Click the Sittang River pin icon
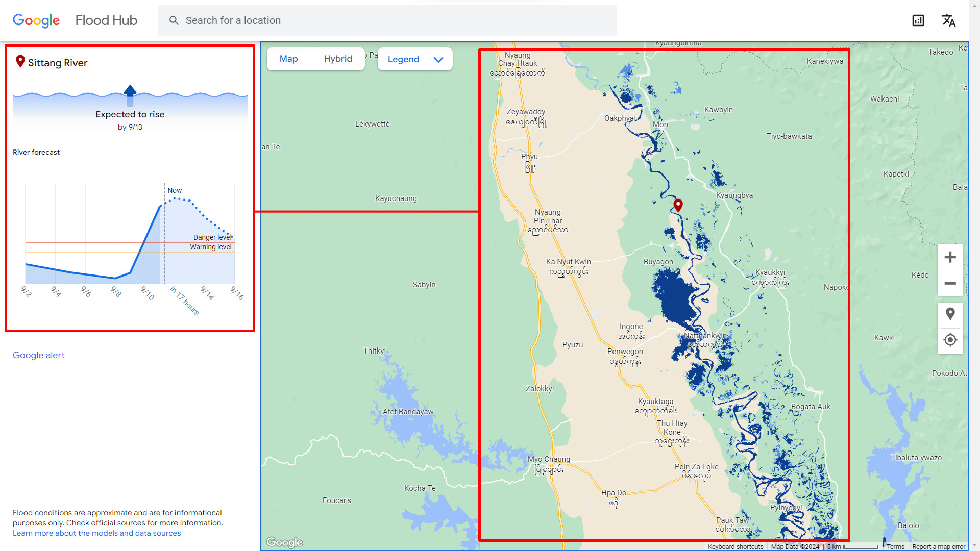 pyautogui.click(x=20, y=61)
